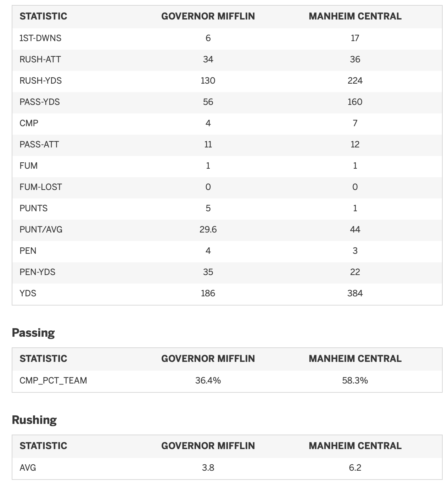Click the 58.3% completion percentage value

355,380
